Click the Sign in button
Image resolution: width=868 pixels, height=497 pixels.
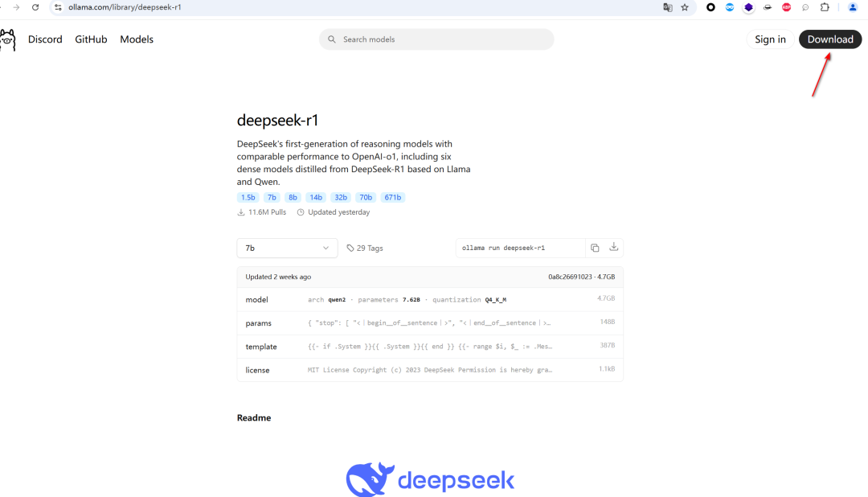click(x=770, y=39)
